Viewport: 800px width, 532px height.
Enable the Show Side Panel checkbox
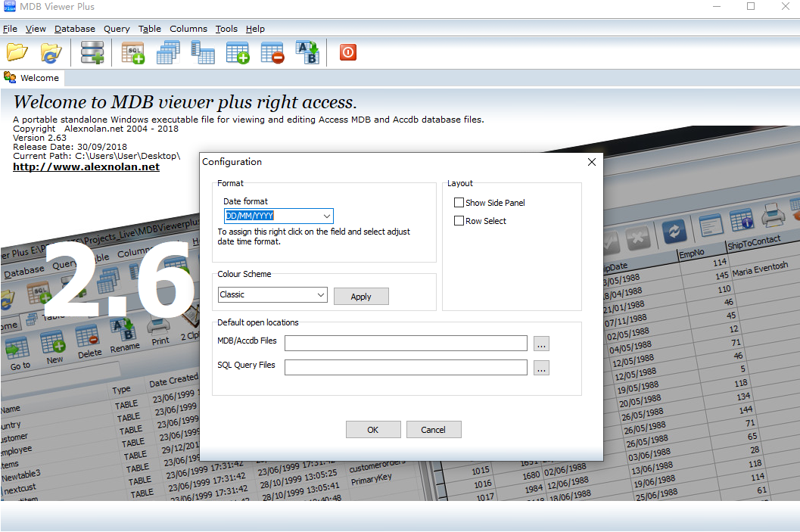(459, 202)
